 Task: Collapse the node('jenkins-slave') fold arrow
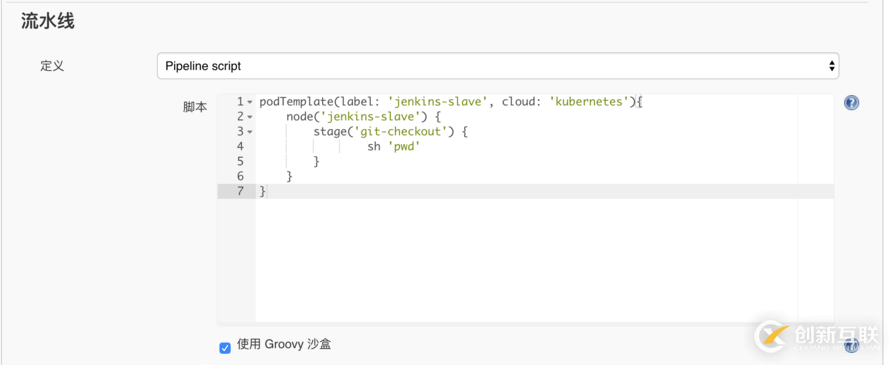(249, 117)
